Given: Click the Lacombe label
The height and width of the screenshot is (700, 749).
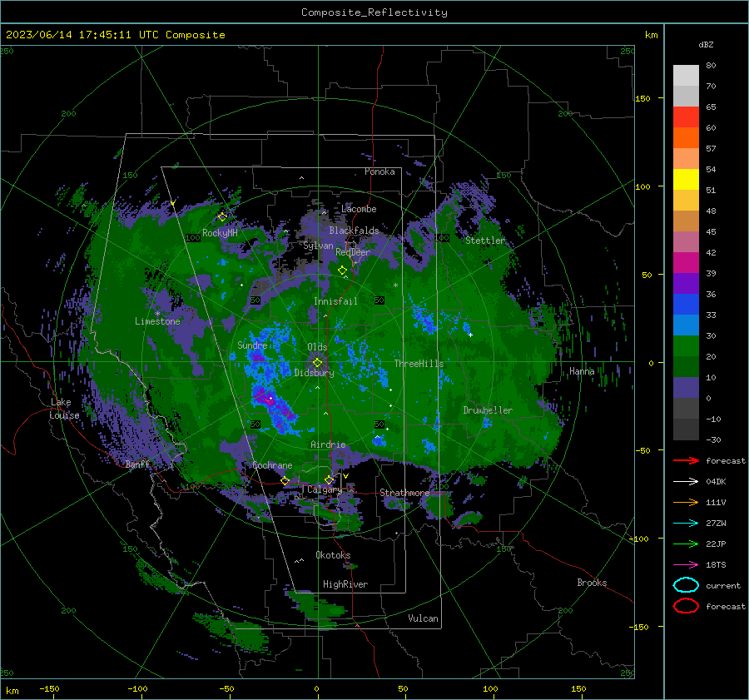Looking at the screenshot, I should [x=359, y=209].
